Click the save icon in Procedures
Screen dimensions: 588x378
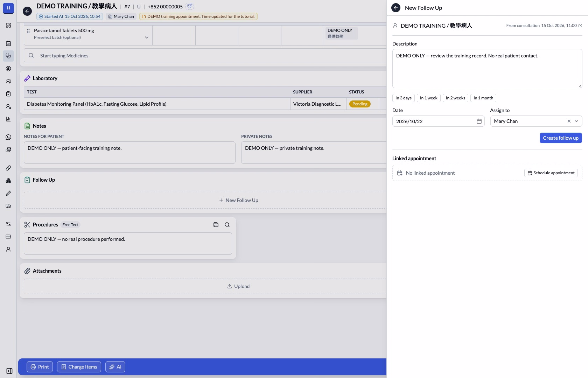(x=216, y=225)
